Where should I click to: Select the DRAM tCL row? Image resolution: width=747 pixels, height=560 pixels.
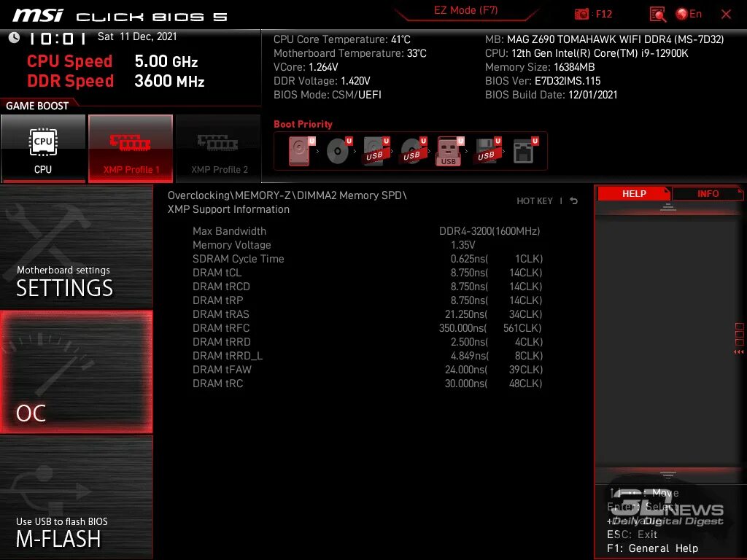[x=368, y=273]
